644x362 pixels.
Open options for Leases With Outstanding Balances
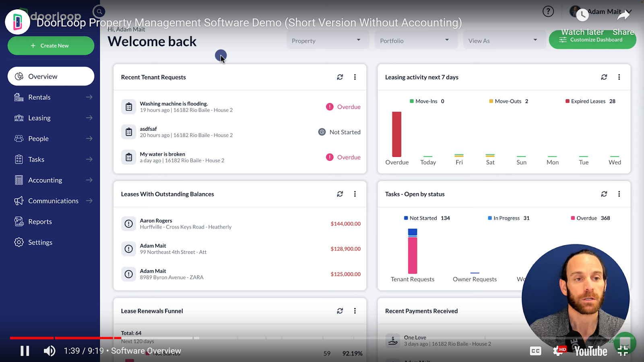tap(355, 194)
